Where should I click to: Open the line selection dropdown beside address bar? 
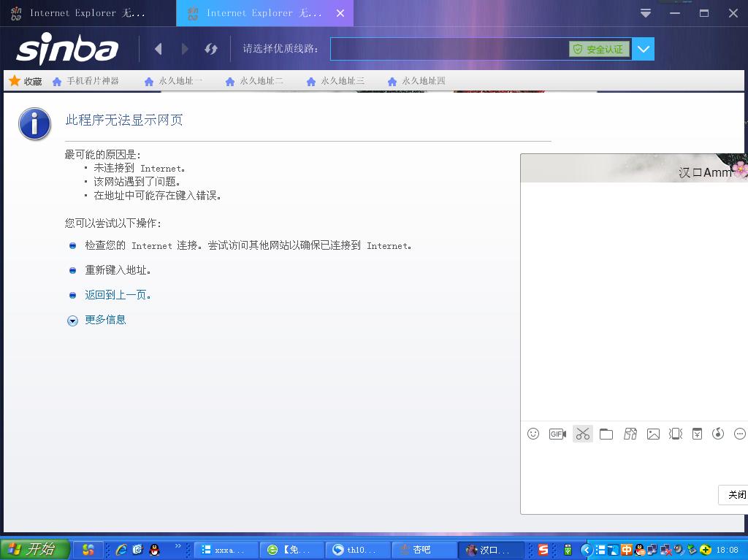pyautogui.click(x=642, y=49)
